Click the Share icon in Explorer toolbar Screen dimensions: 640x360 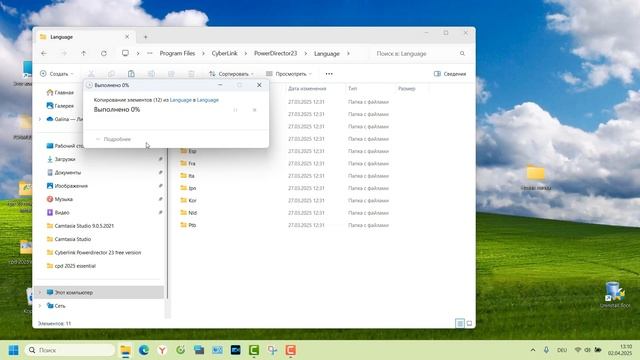(x=171, y=74)
